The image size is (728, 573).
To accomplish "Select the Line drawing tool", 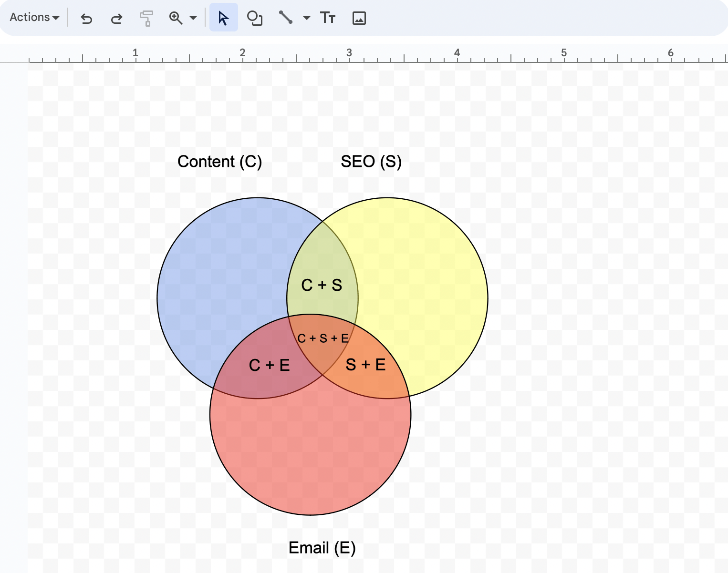I will click(x=287, y=18).
